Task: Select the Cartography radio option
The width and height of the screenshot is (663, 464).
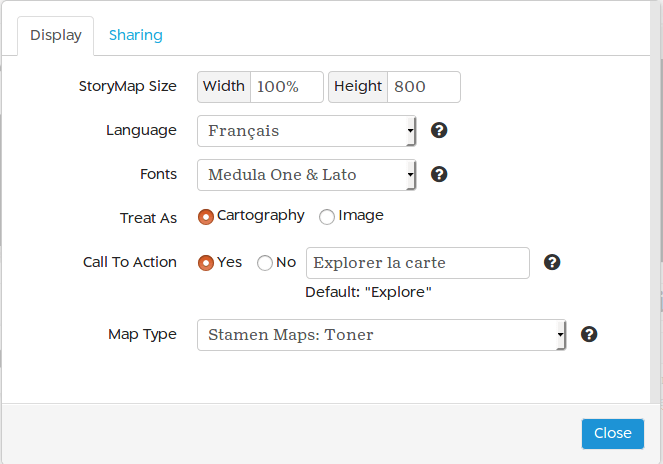Action: pyautogui.click(x=206, y=217)
